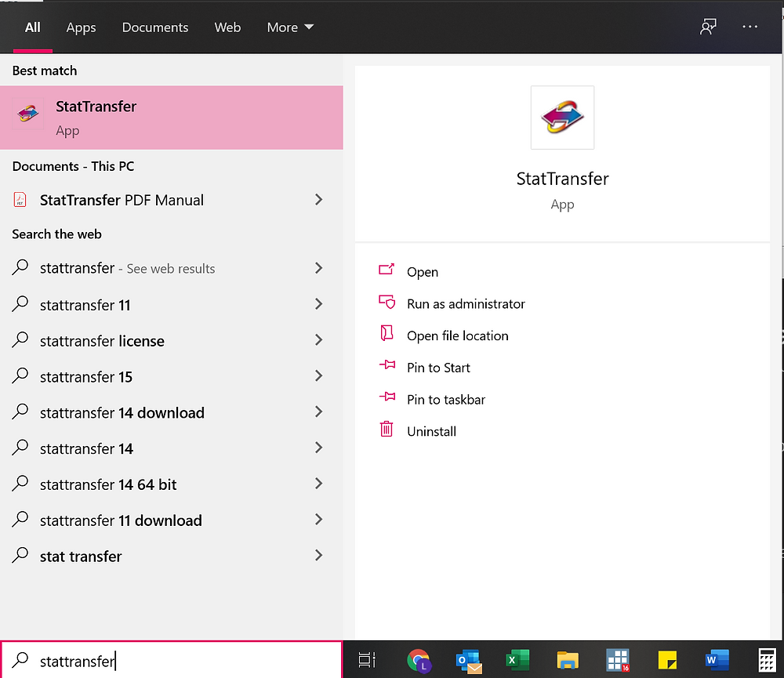Switch to the Documents tab
This screenshot has height=678, width=784.
[155, 27]
